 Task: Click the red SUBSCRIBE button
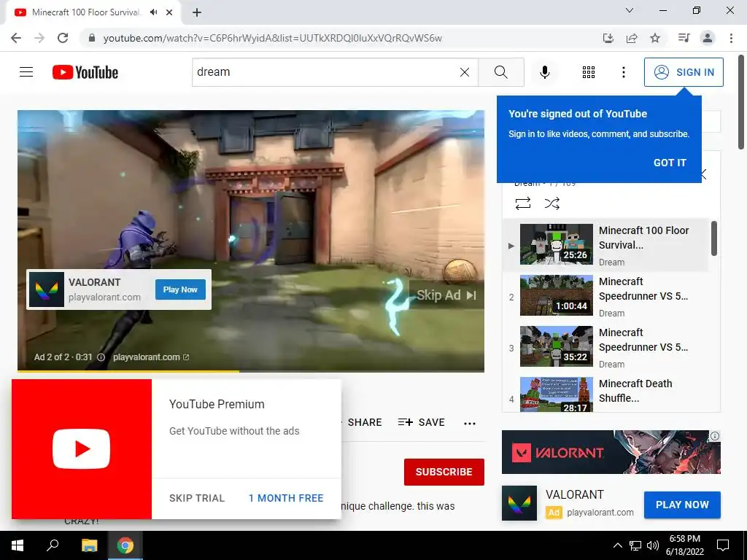coord(444,472)
